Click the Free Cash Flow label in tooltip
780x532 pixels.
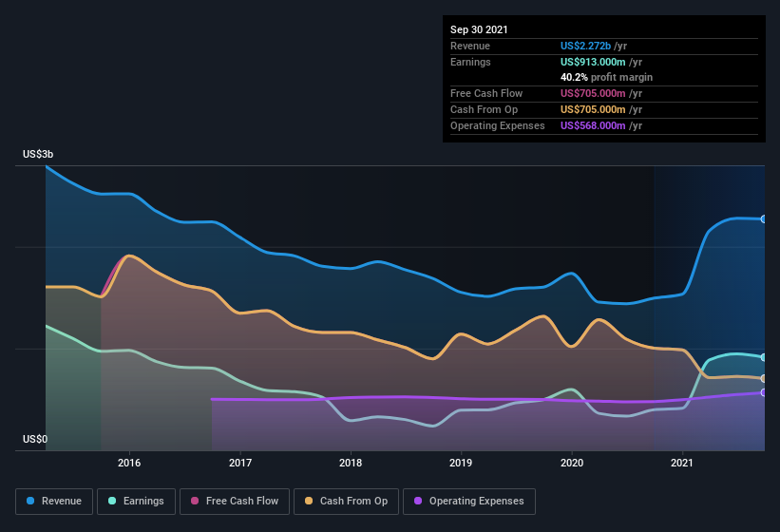pos(486,93)
